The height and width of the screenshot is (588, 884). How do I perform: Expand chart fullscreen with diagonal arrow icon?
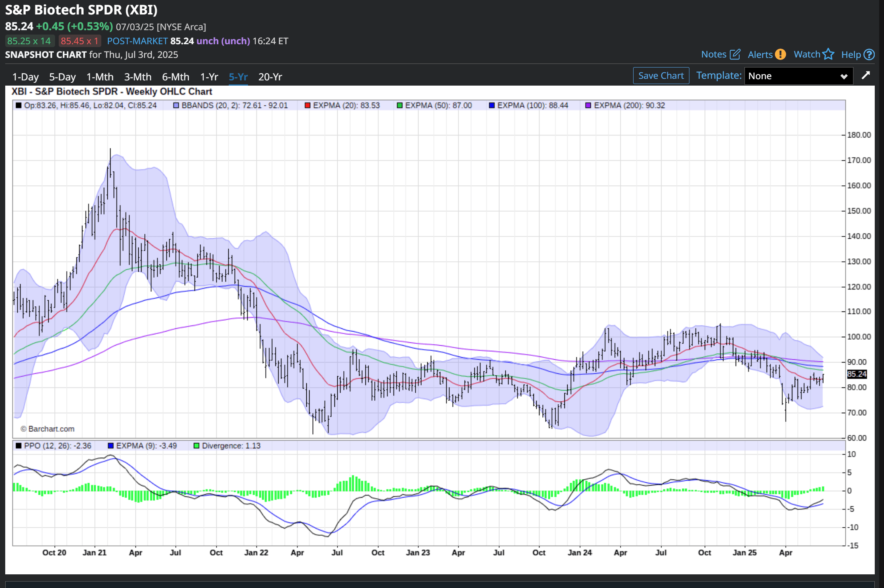pos(867,76)
